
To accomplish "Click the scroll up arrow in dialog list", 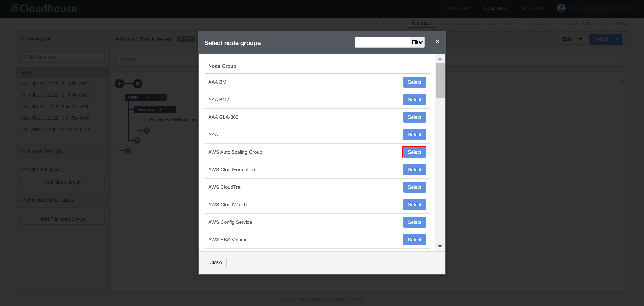I will (440, 59).
